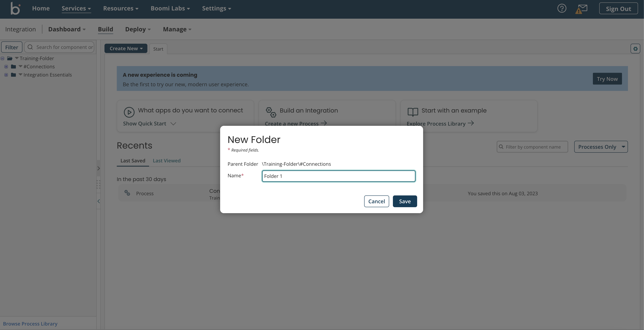644x330 pixels.
Task: Click the Start with an example book icon
Action: (412, 112)
